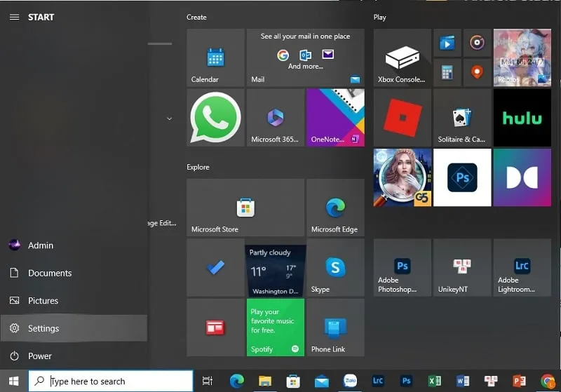
Task: Open the UnikeyNT tile
Action: [461, 267]
